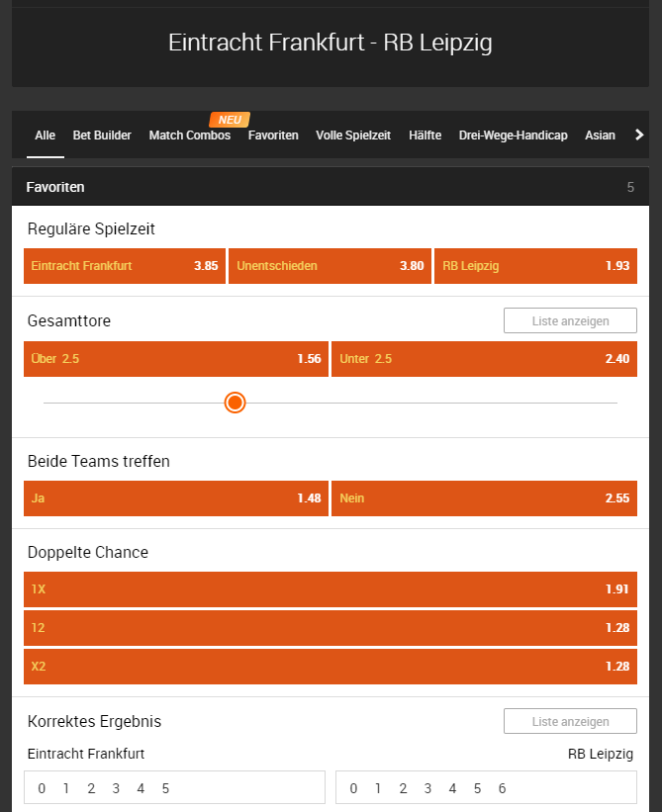This screenshot has height=812, width=662.
Task: Collapse the Favoriten section header
Action: click(331, 186)
